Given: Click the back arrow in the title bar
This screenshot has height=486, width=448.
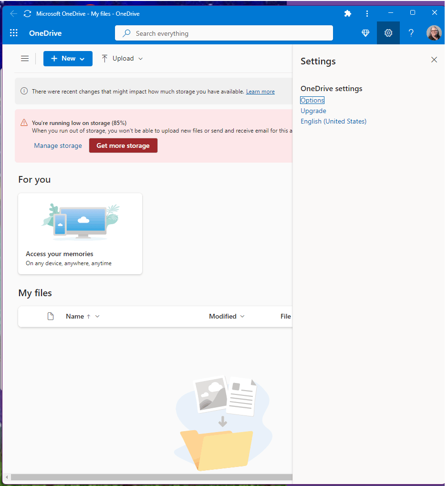Looking at the screenshot, I should point(13,14).
